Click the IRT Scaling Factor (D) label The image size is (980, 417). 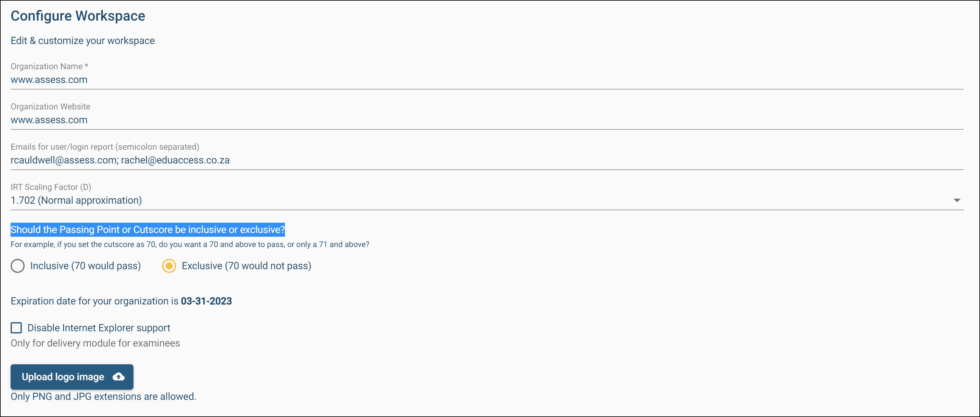(x=51, y=187)
